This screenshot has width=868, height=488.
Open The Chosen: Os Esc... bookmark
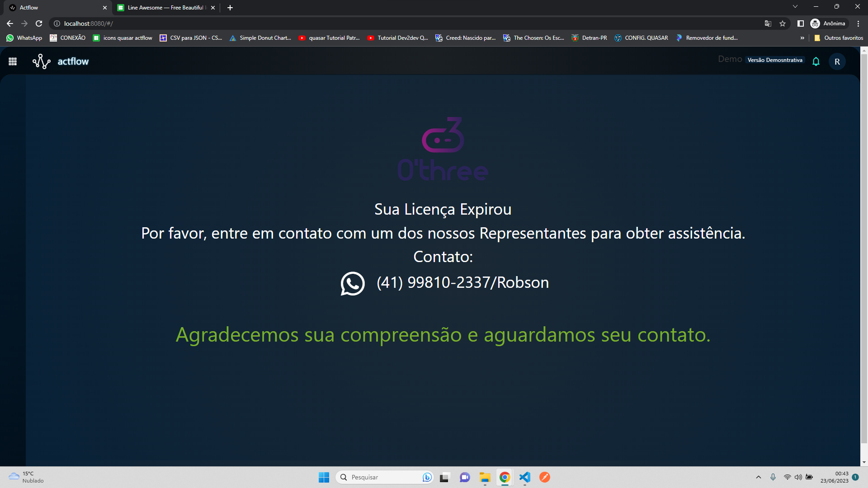534,38
